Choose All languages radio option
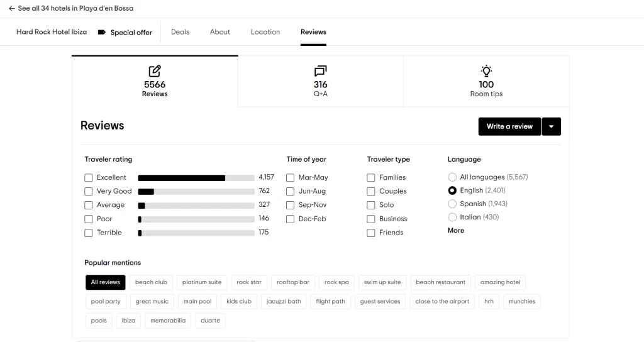Viewport: 644px width, 342px height. tap(452, 177)
